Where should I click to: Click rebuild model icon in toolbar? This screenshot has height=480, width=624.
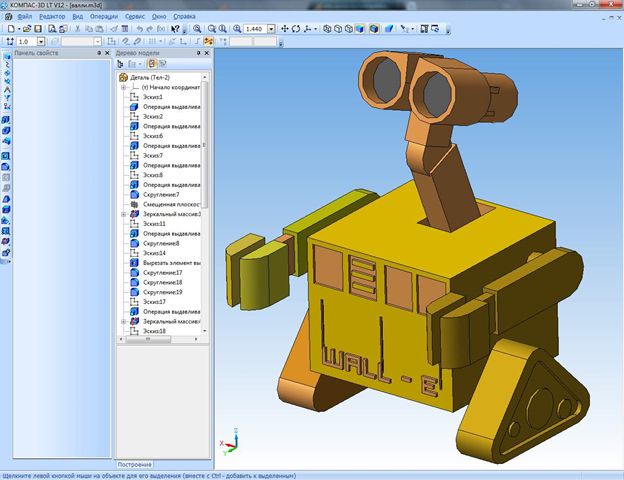[x=435, y=29]
